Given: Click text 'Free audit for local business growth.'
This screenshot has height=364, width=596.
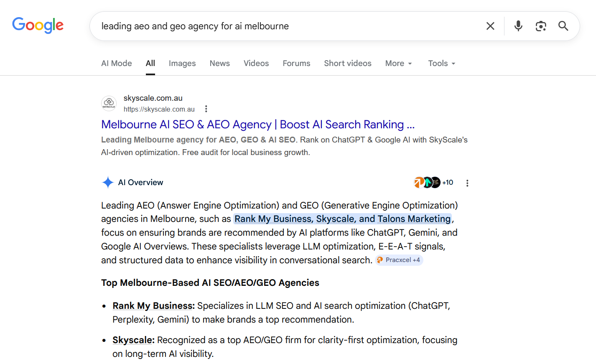Looking at the screenshot, I should click(x=246, y=153).
